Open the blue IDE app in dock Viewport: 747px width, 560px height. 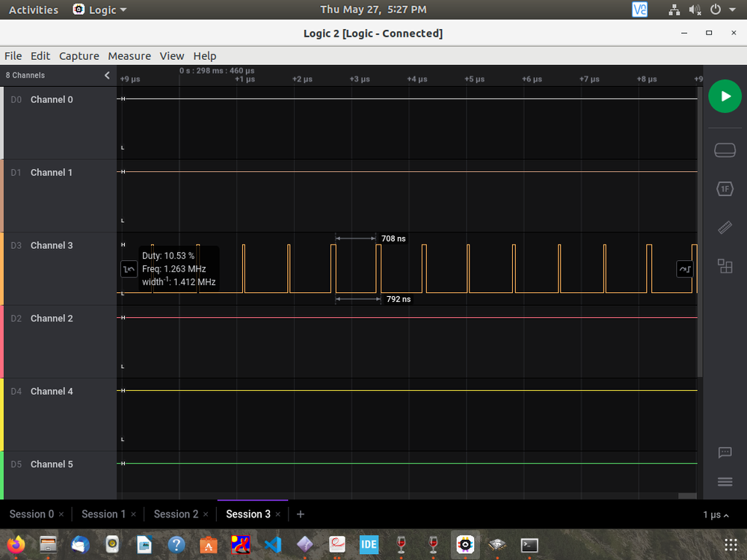(x=369, y=544)
